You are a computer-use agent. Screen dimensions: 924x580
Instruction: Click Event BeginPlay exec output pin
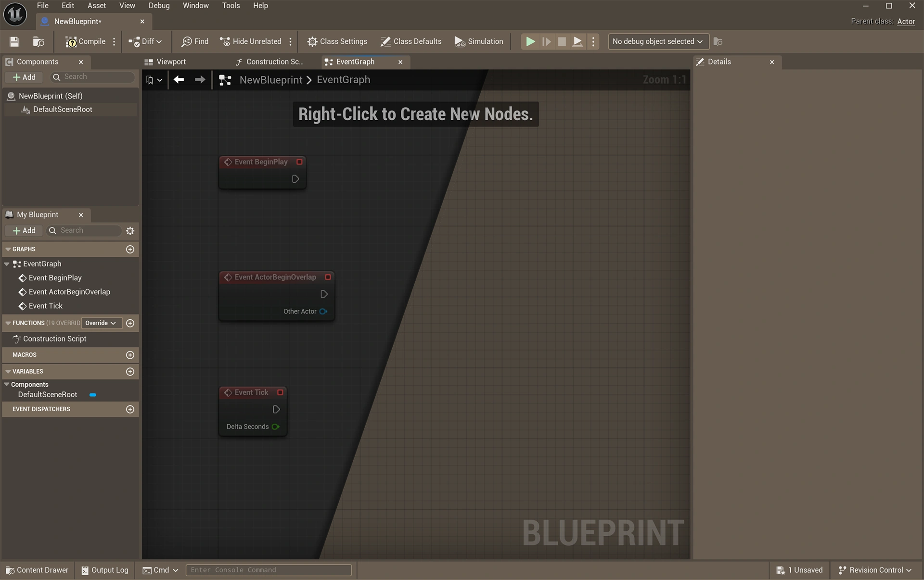click(295, 179)
